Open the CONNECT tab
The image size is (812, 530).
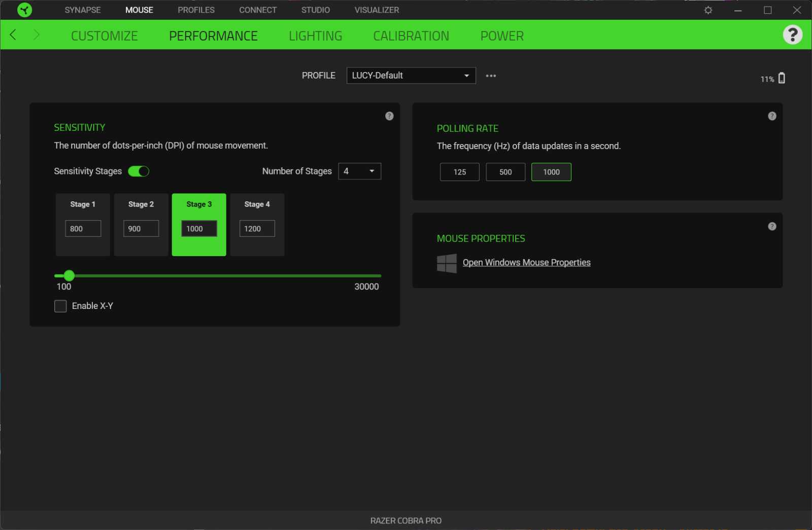258,10
